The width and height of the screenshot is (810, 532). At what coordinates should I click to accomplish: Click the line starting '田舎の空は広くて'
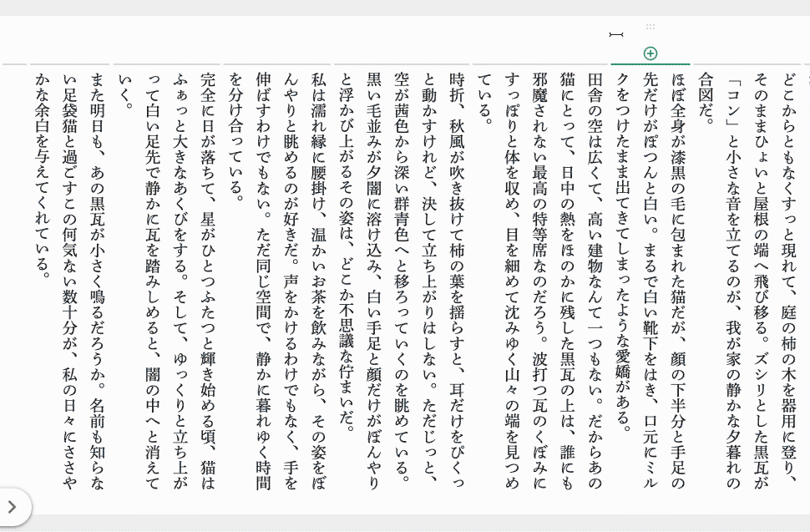click(595, 281)
